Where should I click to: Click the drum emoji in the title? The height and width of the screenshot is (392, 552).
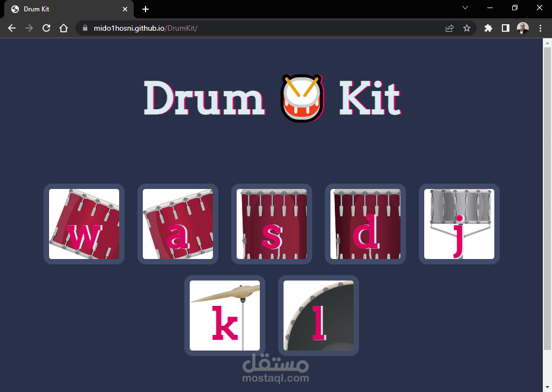(x=302, y=98)
